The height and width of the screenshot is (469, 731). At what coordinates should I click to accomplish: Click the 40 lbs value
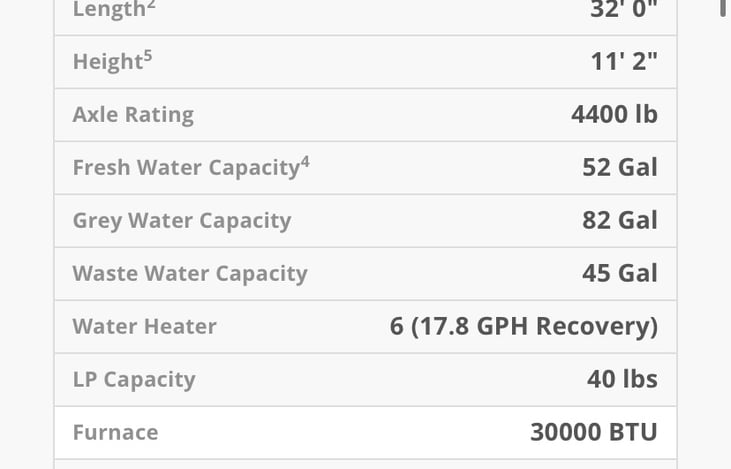tap(622, 379)
